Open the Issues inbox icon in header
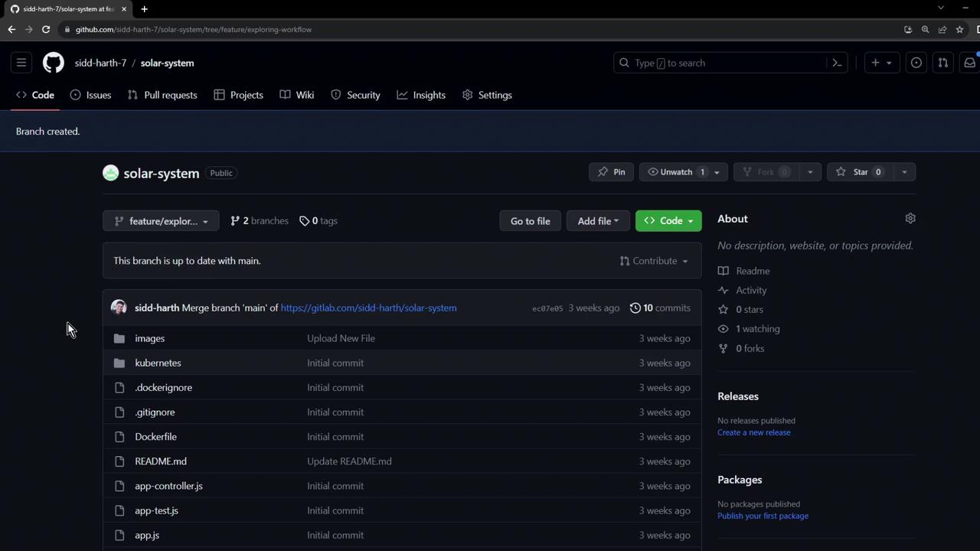Screen dimensions: 980x551 pyautogui.click(x=916, y=63)
